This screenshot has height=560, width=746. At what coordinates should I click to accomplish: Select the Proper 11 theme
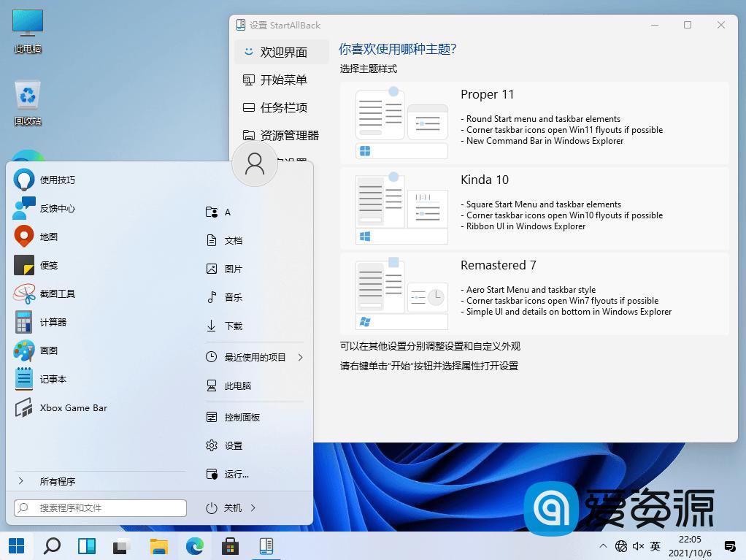click(x=534, y=122)
